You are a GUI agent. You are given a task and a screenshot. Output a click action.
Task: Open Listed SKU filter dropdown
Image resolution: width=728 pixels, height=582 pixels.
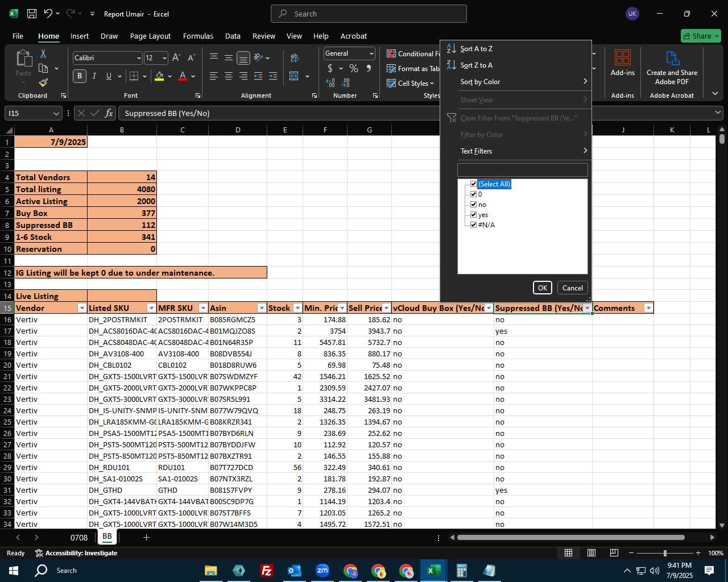coord(151,308)
